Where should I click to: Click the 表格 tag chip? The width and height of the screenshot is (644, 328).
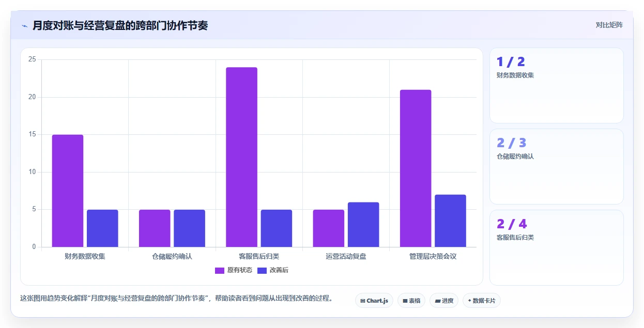[x=411, y=301]
